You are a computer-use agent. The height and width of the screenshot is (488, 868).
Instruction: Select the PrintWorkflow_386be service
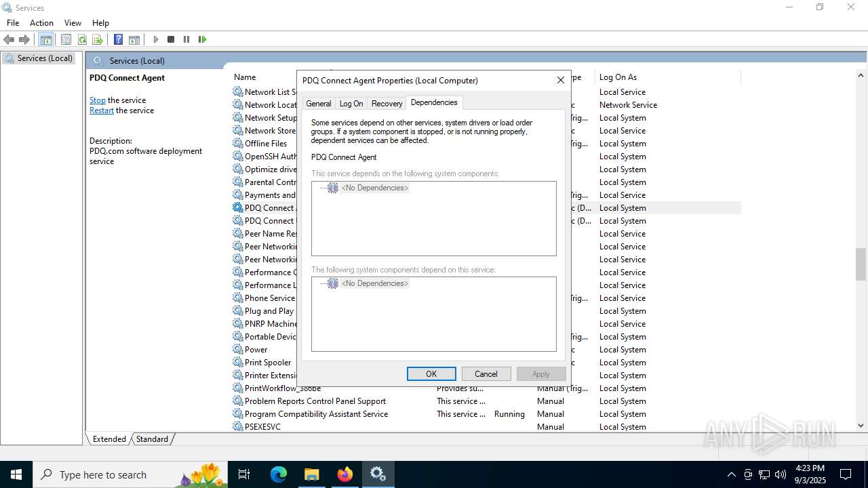[281, 388]
